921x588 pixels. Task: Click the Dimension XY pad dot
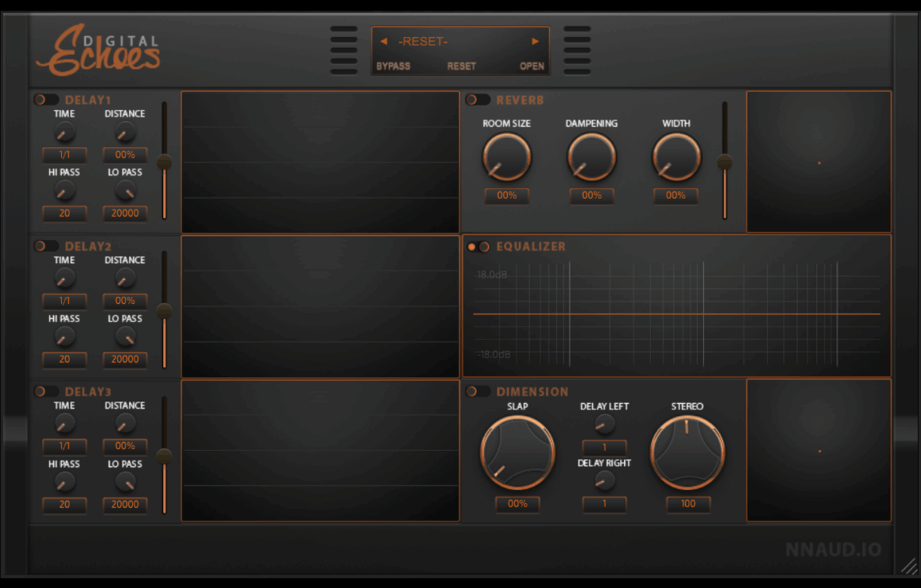point(820,451)
